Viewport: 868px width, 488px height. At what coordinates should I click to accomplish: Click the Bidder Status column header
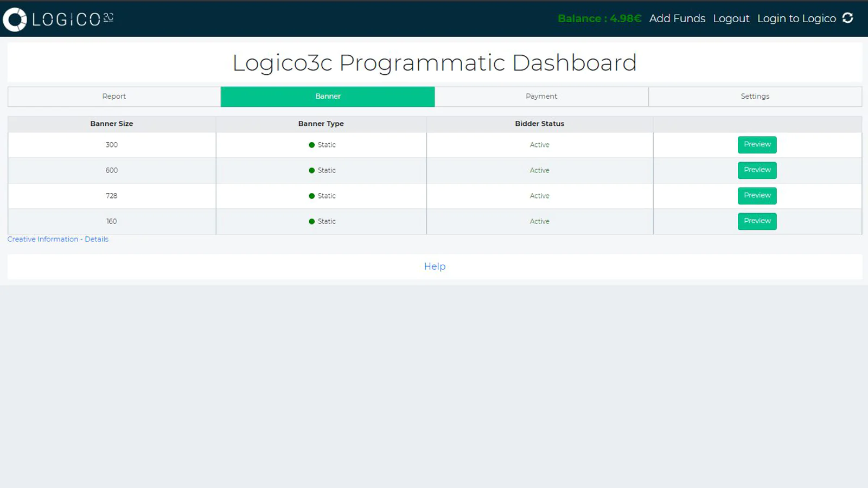click(540, 124)
